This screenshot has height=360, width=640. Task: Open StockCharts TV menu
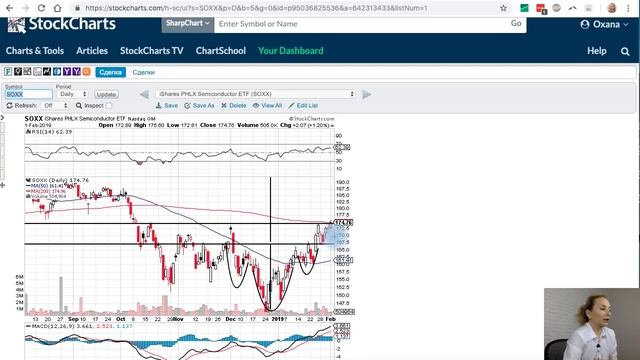click(151, 51)
